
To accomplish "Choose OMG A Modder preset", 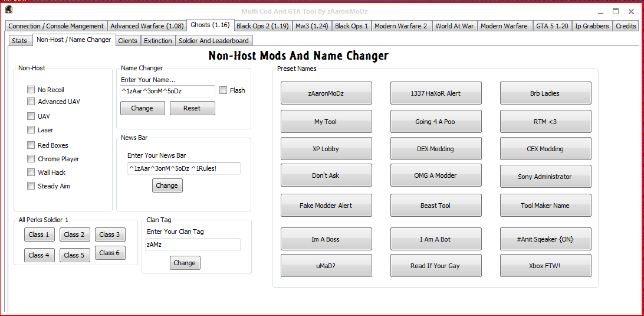I will (436, 175).
